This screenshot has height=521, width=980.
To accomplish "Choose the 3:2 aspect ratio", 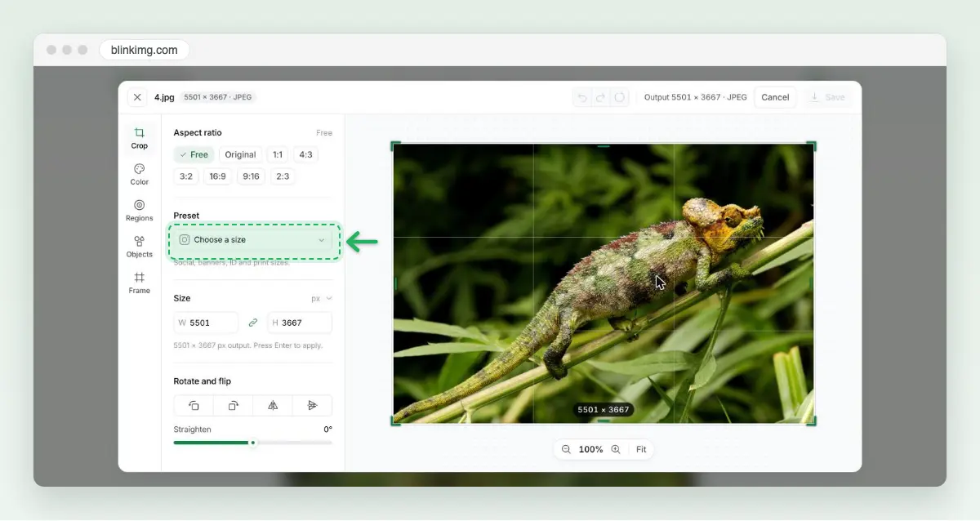I will 186,176.
